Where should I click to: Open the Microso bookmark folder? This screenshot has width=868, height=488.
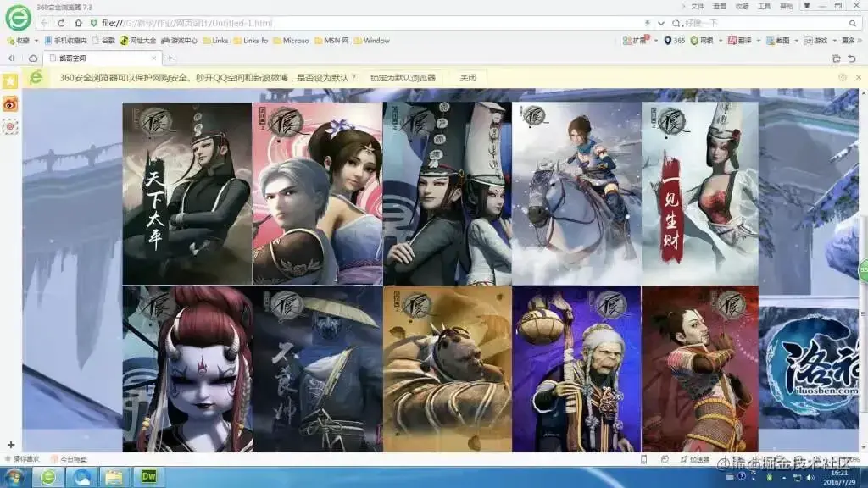292,41
